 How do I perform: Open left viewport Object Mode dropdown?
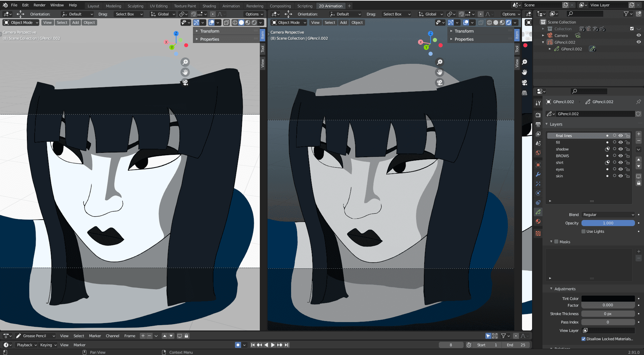tap(21, 23)
